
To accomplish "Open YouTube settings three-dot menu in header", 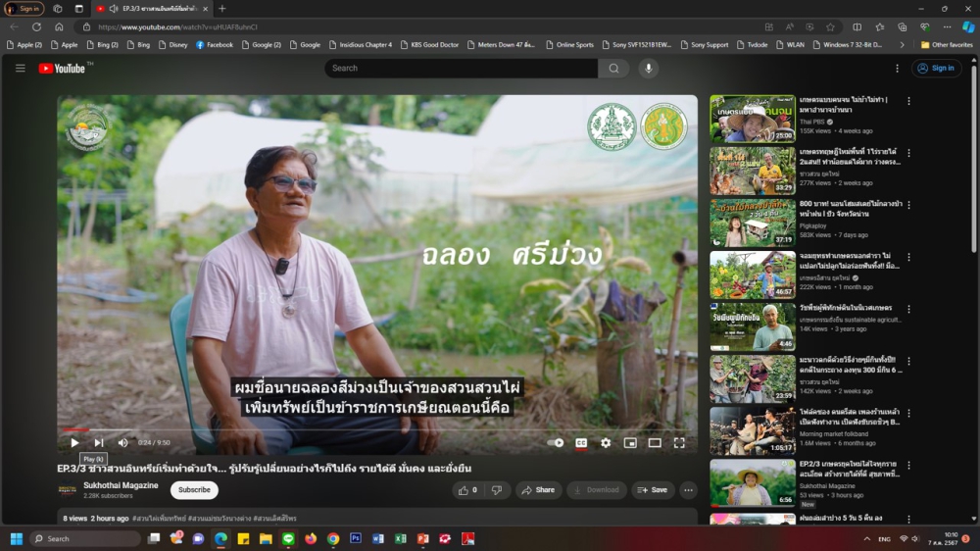I will [897, 69].
